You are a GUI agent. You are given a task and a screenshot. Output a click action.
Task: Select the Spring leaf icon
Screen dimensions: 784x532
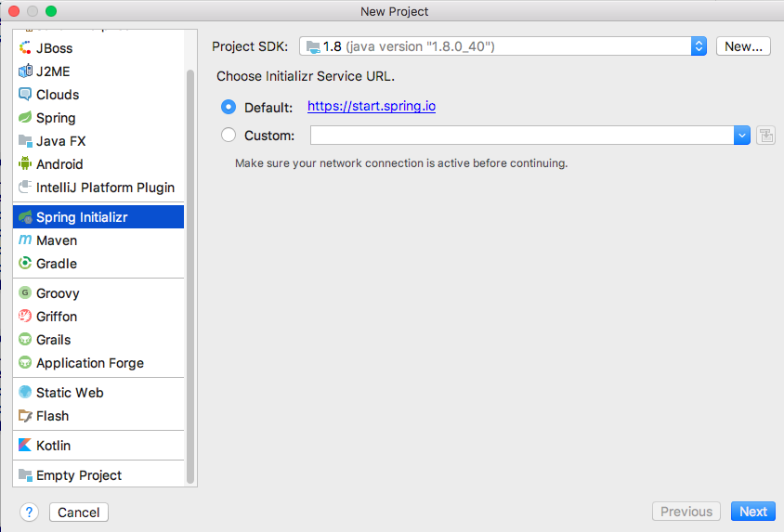pyautogui.click(x=25, y=118)
